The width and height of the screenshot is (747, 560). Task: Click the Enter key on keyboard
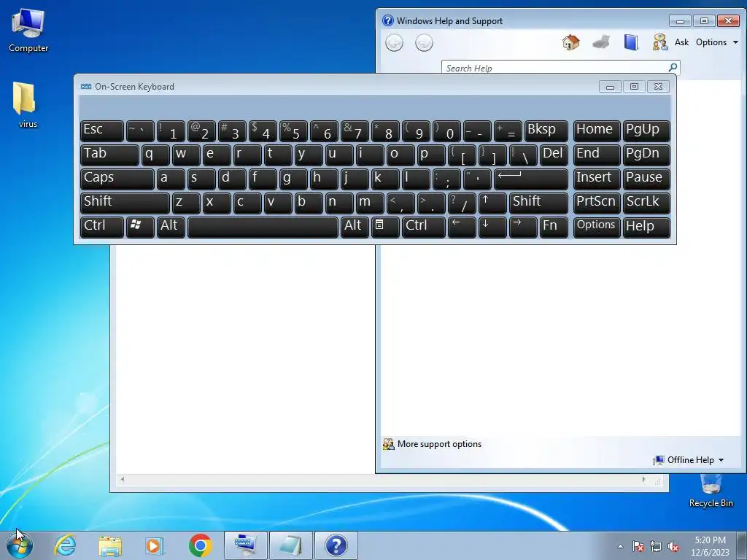click(x=531, y=179)
